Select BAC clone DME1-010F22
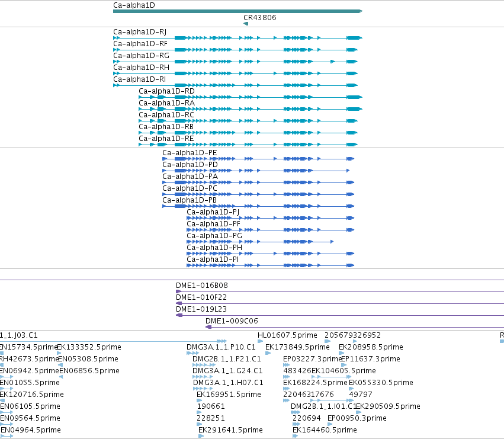The image size is (504, 439). (x=201, y=297)
